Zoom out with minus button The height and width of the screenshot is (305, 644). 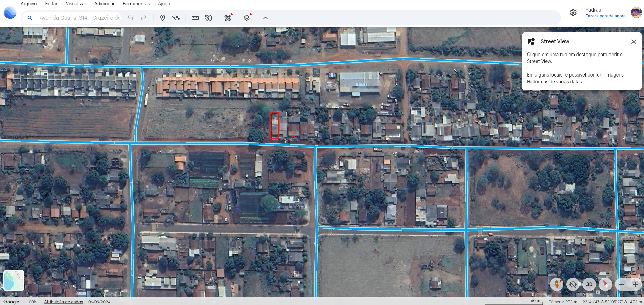click(622, 284)
